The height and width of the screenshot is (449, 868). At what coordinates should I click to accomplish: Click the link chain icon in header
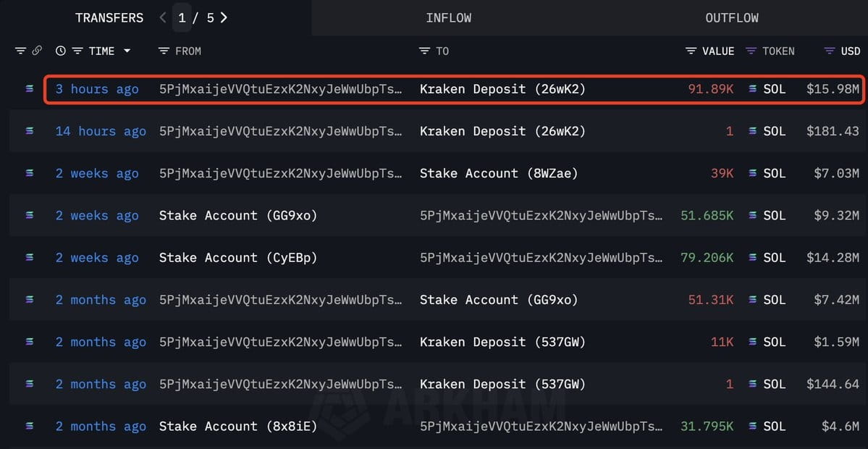(36, 51)
